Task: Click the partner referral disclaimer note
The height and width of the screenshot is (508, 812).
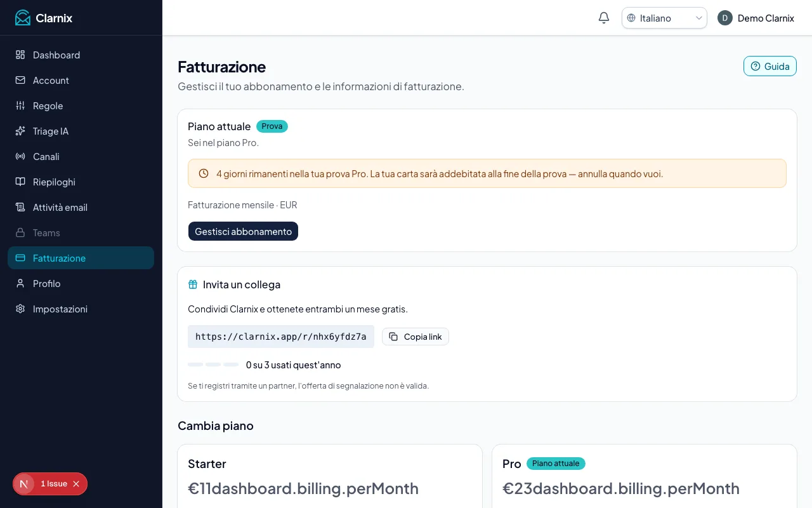Action: coord(308,385)
